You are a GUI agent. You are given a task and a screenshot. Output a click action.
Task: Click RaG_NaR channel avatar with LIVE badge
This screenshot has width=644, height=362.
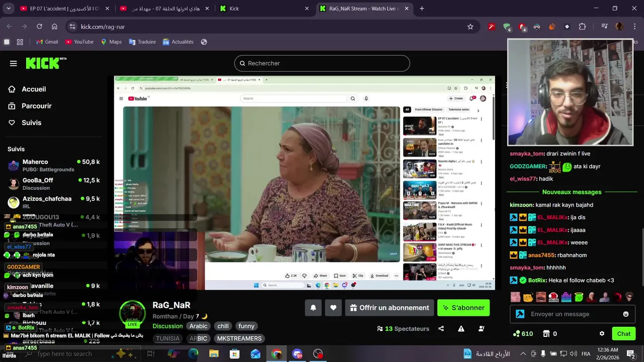click(132, 314)
